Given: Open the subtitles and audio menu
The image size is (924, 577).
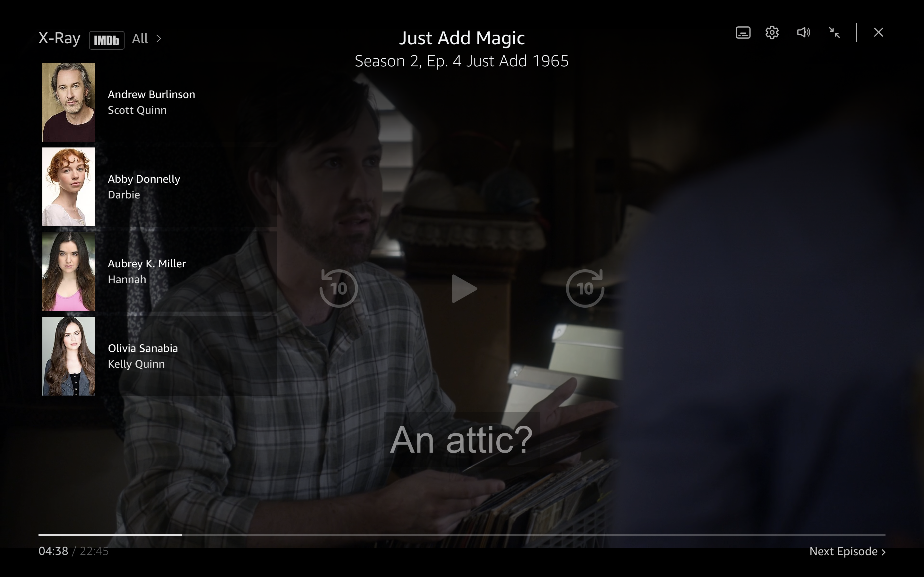Looking at the screenshot, I should tap(743, 33).
